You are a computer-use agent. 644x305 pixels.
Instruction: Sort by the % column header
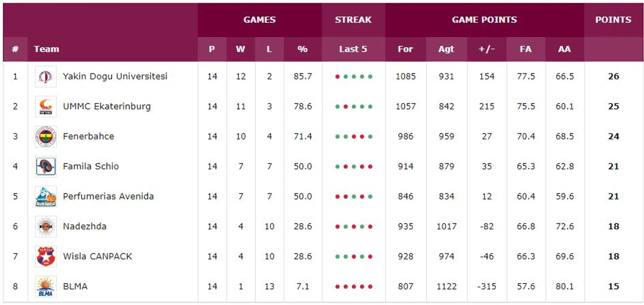pos(303,49)
